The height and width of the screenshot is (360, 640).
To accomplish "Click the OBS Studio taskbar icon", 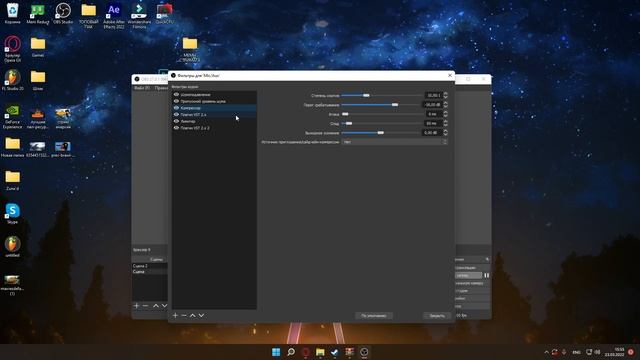I will [364, 352].
